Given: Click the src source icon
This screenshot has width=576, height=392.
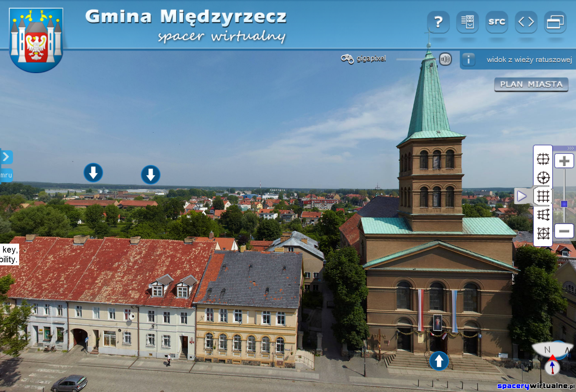Looking at the screenshot, I should point(496,21).
